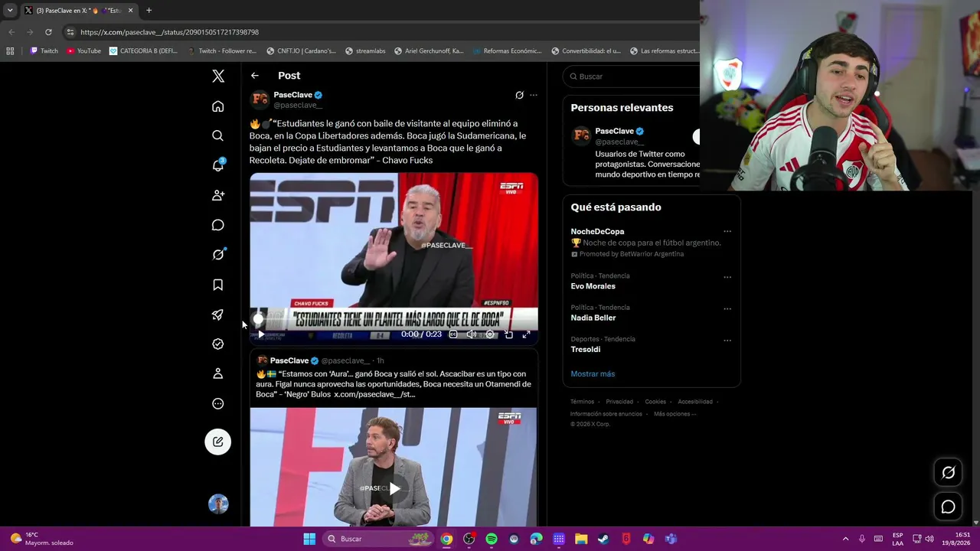Go to X home via the logo

218,76
